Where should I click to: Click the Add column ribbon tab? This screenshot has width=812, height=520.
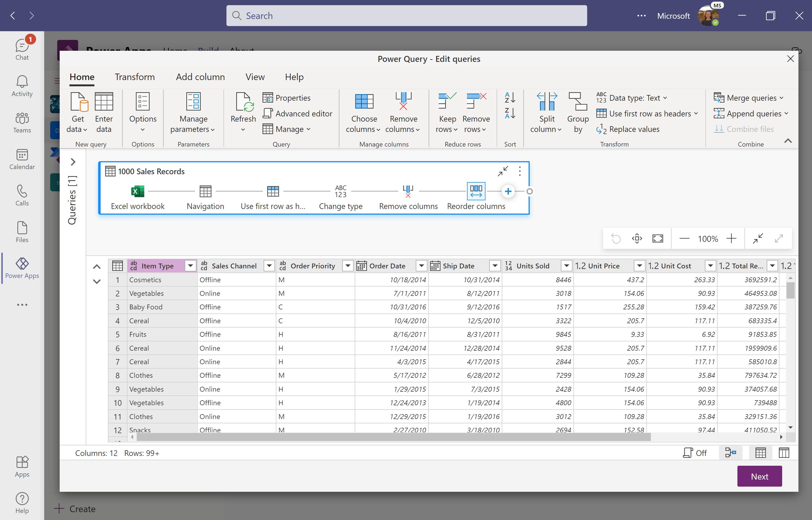tap(200, 77)
